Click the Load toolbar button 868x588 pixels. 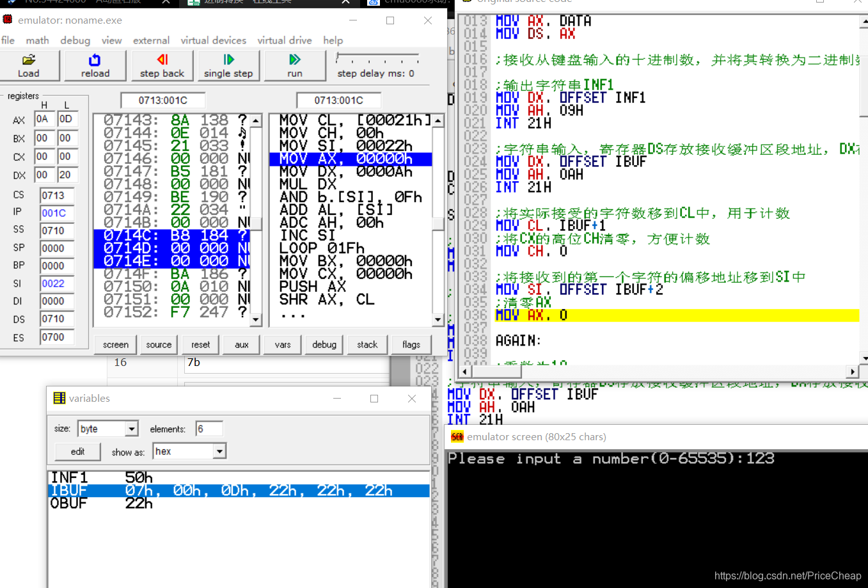pos(29,66)
